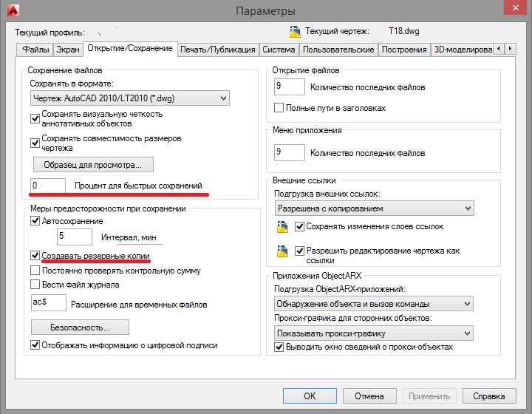The width and height of the screenshot is (532, 414).
Task: Click Расширение для временных файлов field
Action: coord(49,302)
